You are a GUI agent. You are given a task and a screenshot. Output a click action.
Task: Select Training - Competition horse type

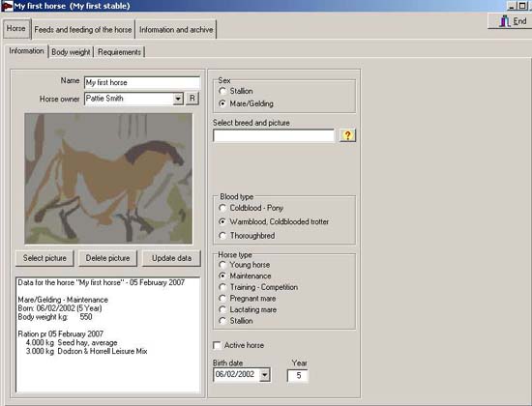coord(222,287)
